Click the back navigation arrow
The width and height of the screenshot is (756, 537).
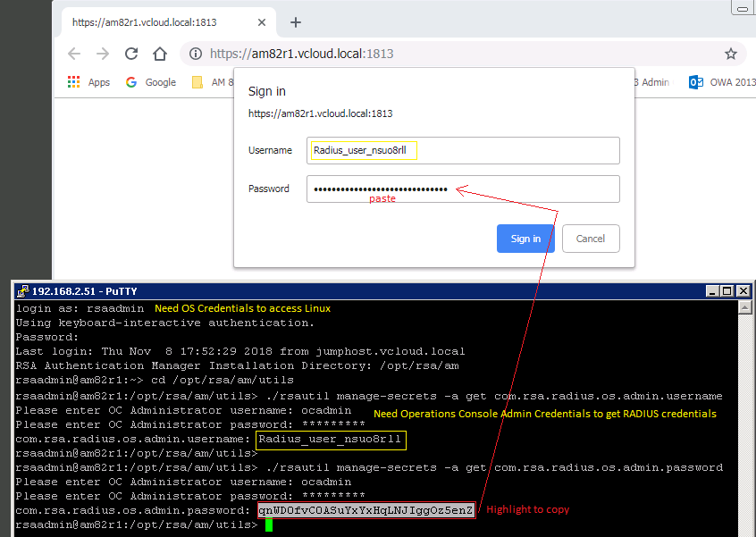coord(74,54)
